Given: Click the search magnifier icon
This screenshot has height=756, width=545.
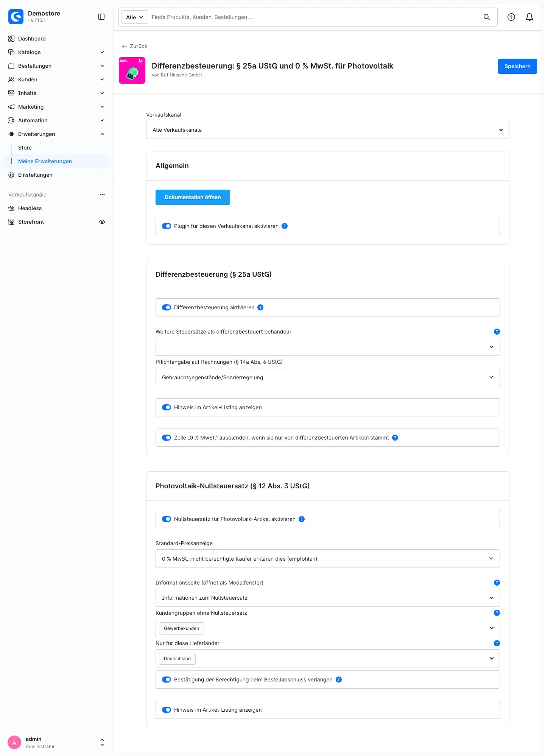Looking at the screenshot, I should coord(487,17).
